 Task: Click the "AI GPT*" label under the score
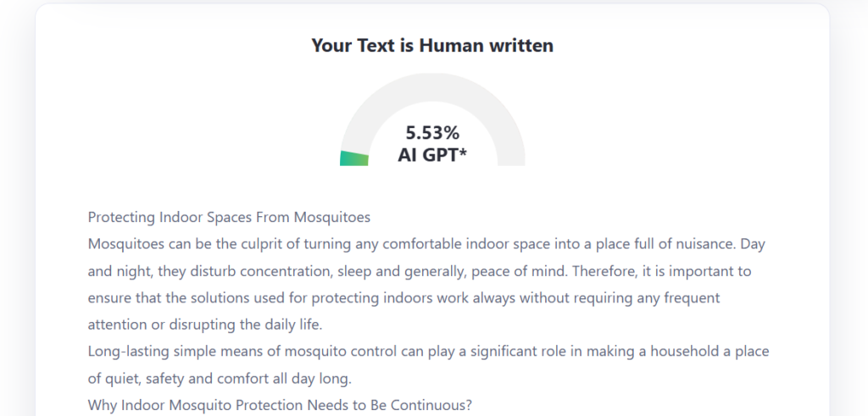[432, 155]
